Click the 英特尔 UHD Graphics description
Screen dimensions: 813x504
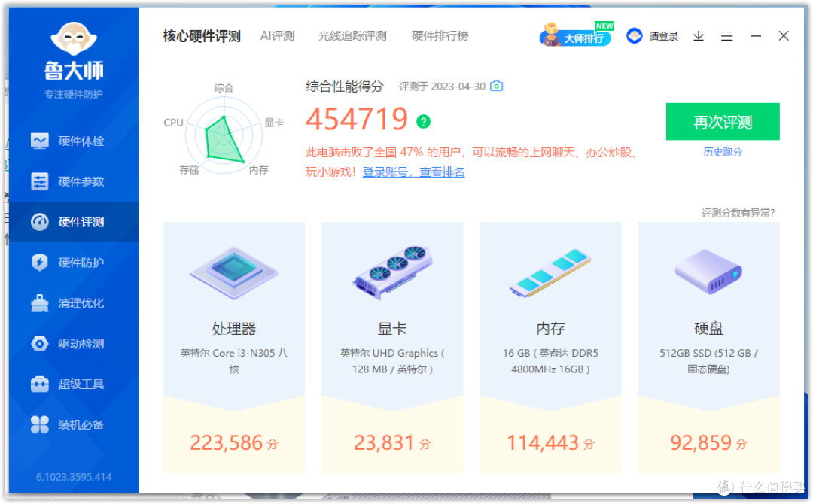(x=392, y=361)
